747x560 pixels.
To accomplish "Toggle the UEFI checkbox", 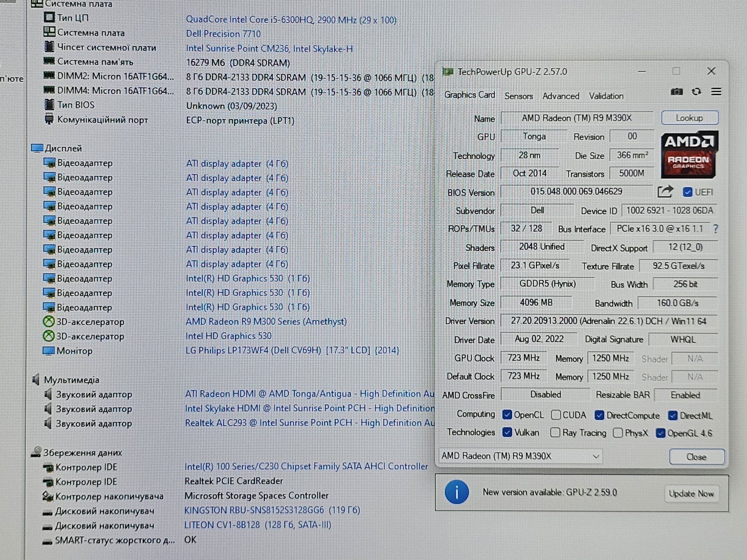I will point(687,192).
